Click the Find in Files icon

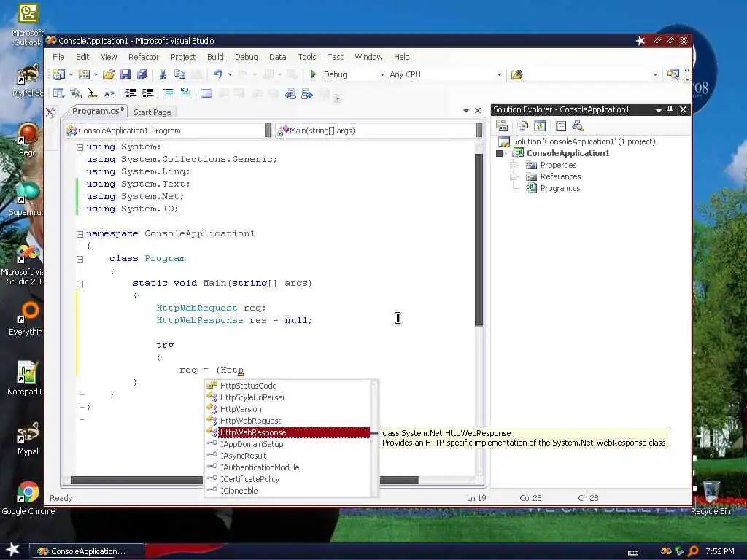click(516, 75)
